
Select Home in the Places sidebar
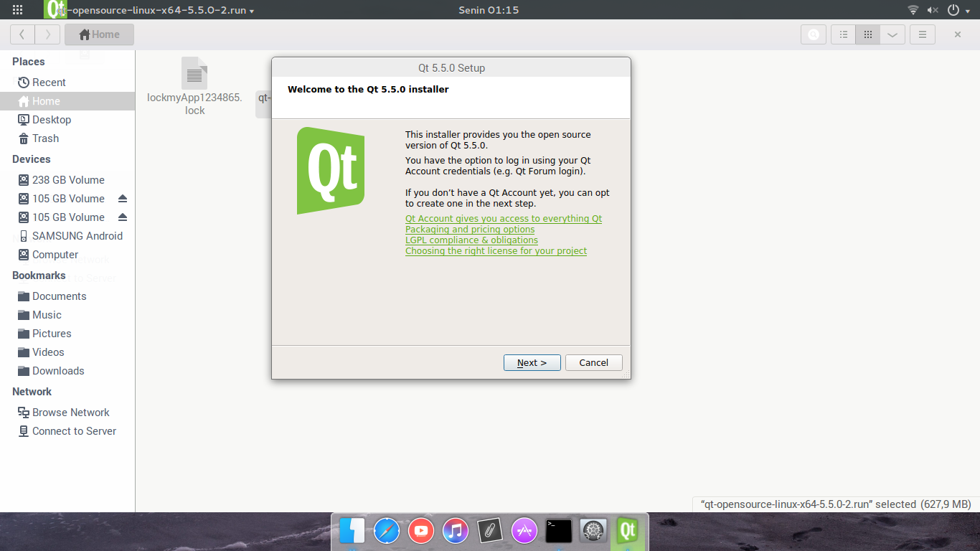67,101
